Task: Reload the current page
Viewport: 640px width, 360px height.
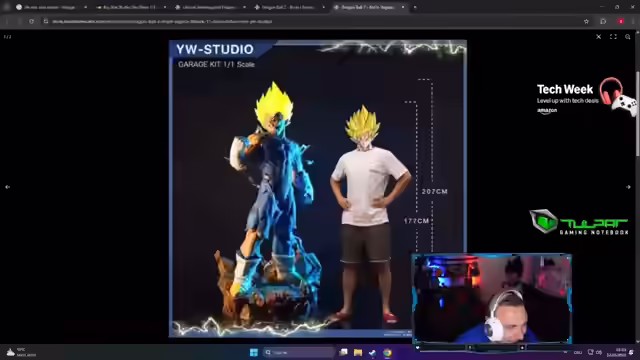Action: [x=31, y=21]
